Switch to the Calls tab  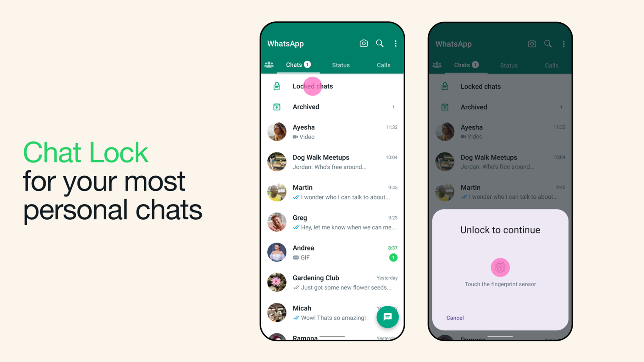click(x=383, y=65)
